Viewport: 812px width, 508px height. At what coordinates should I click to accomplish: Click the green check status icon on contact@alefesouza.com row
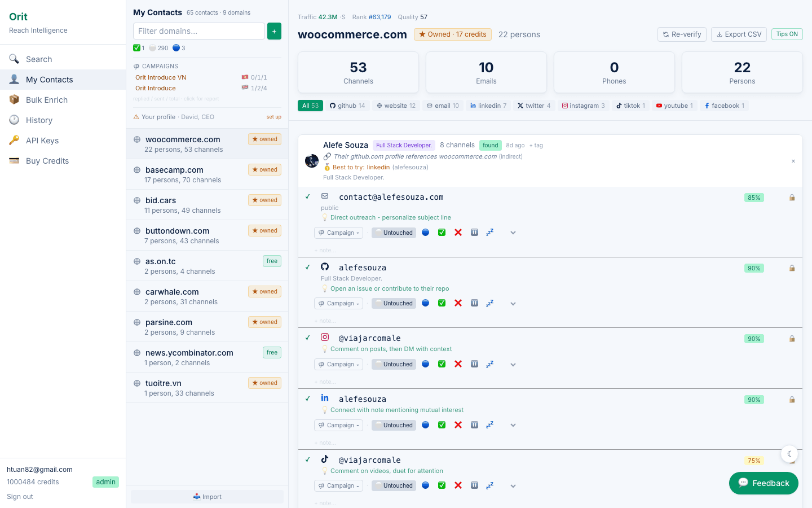[x=442, y=233]
